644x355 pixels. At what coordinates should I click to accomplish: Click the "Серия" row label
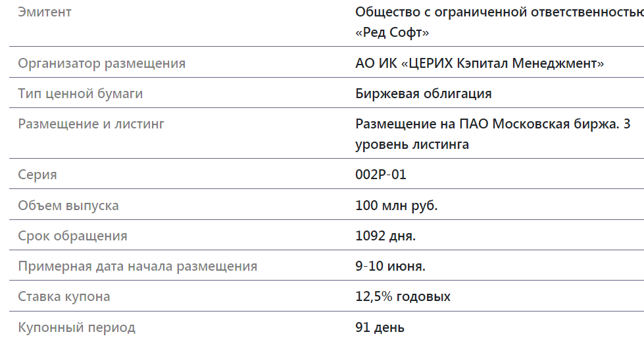(37, 175)
